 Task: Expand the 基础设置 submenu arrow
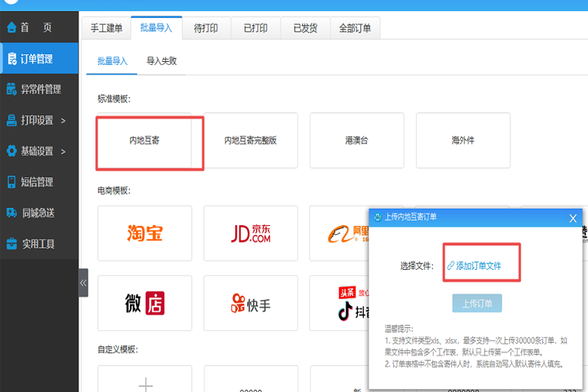click(x=63, y=152)
